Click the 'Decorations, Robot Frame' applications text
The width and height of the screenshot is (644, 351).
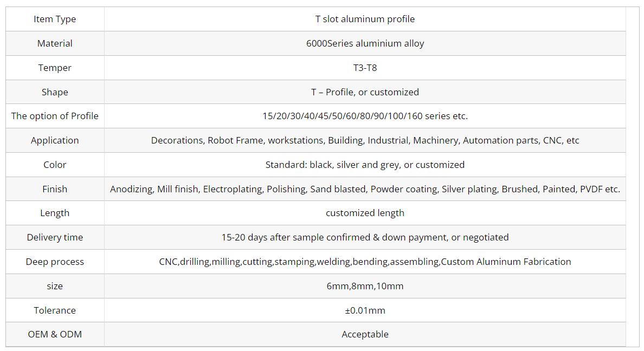(365, 140)
